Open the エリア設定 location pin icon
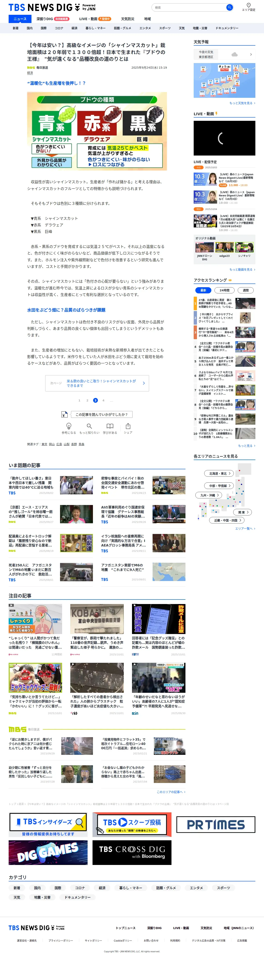264x980 pixels. coord(248,5)
